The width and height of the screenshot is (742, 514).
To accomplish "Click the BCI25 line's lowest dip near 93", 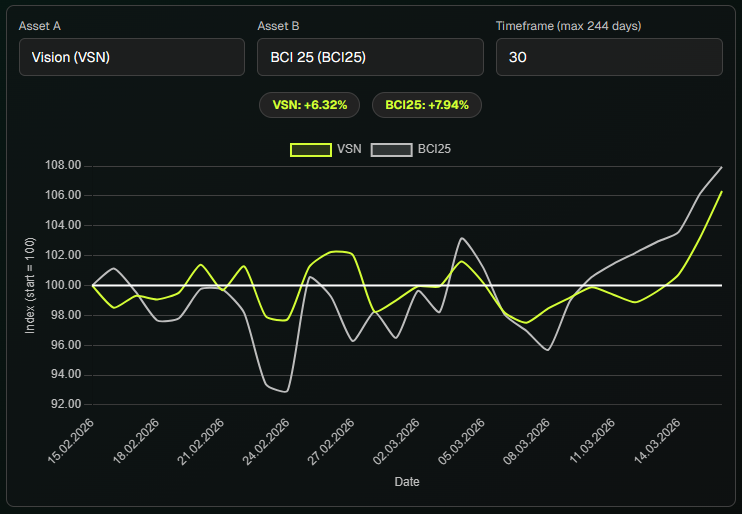I will click(285, 392).
